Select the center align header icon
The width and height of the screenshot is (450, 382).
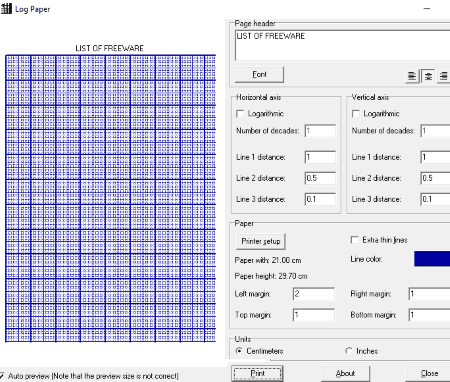[x=428, y=76]
